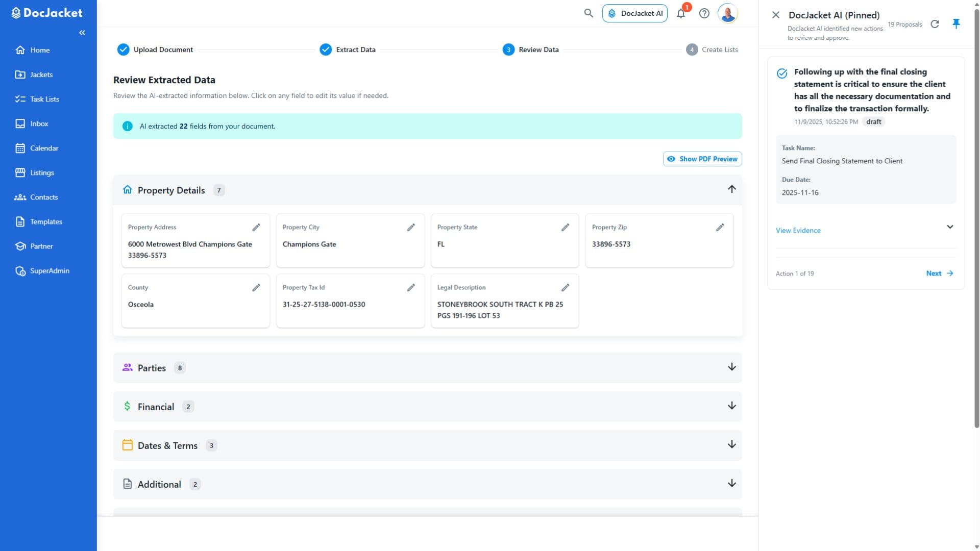980x551 pixels.
Task: Open the DocJacket AI assistant
Action: click(x=635, y=13)
